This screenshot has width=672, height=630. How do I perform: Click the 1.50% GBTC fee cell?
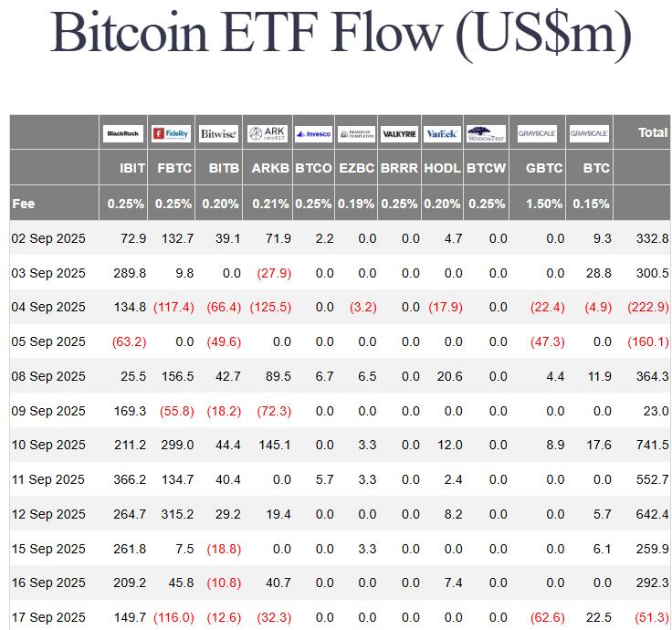(x=544, y=204)
